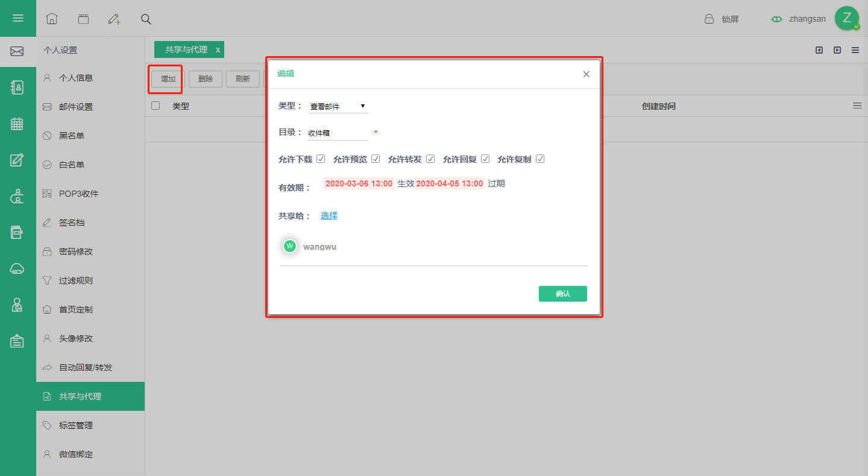
Task: Open the hamburger menu at top left
Action: 18,18
